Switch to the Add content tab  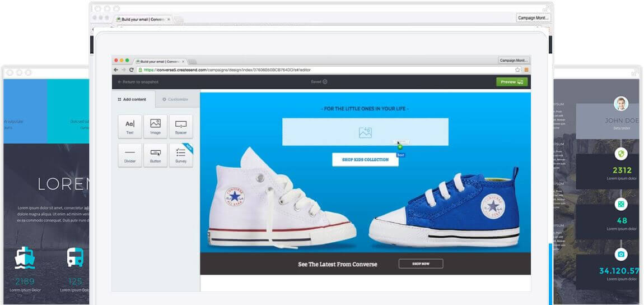pyautogui.click(x=133, y=99)
